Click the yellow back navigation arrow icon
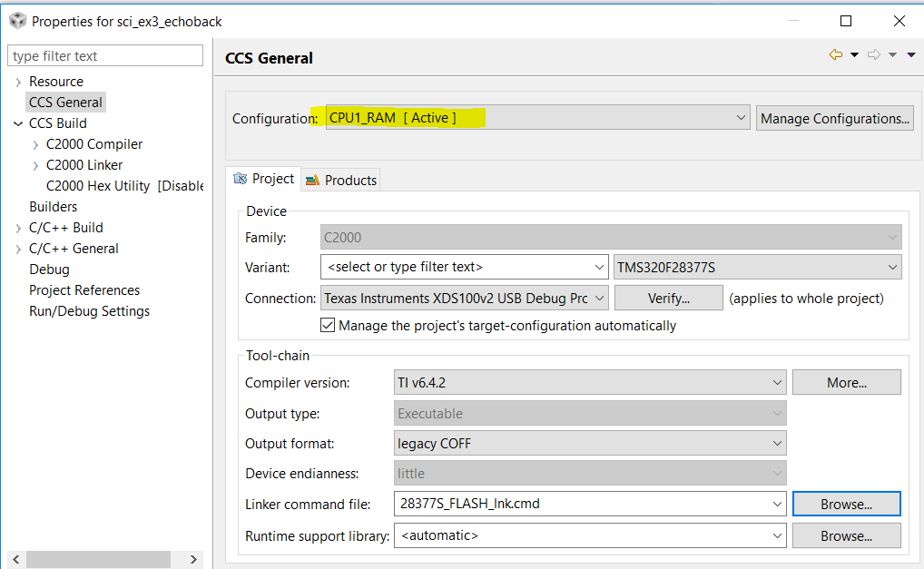Image resolution: width=924 pixels, height=569 pixels. pyautogui.click(x=834, y=54)
